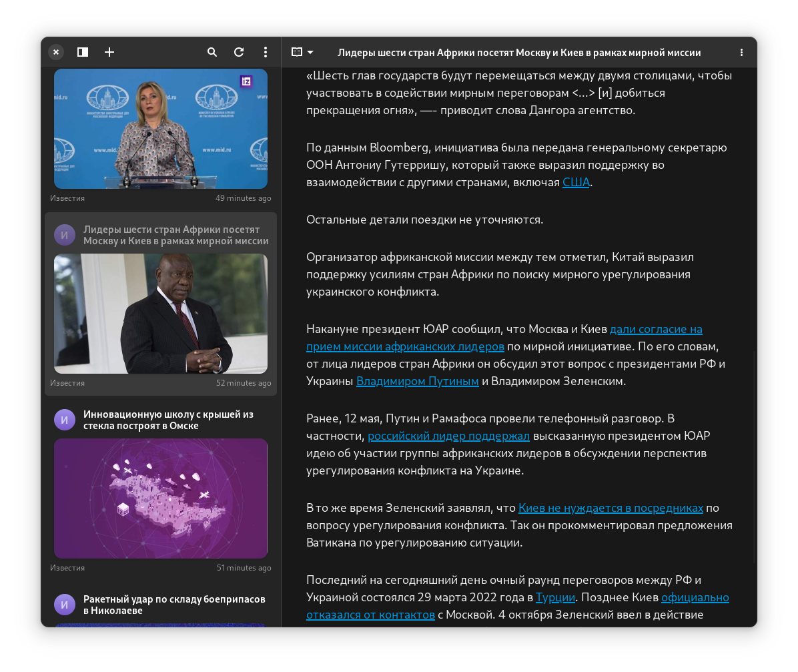Open the article list's three-dot menu
The height and width of the screenshot is (672, 798).
tap(265, 52)
